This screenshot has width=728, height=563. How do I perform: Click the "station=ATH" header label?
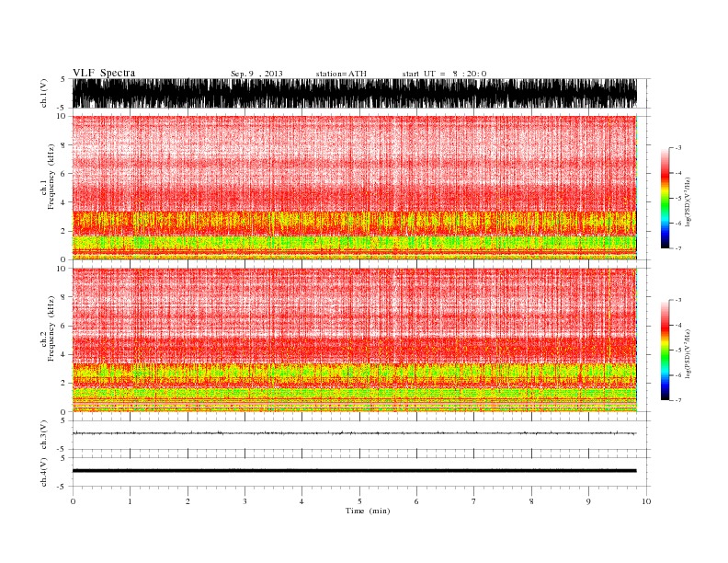pyautogui.click(x=341, y=74)
